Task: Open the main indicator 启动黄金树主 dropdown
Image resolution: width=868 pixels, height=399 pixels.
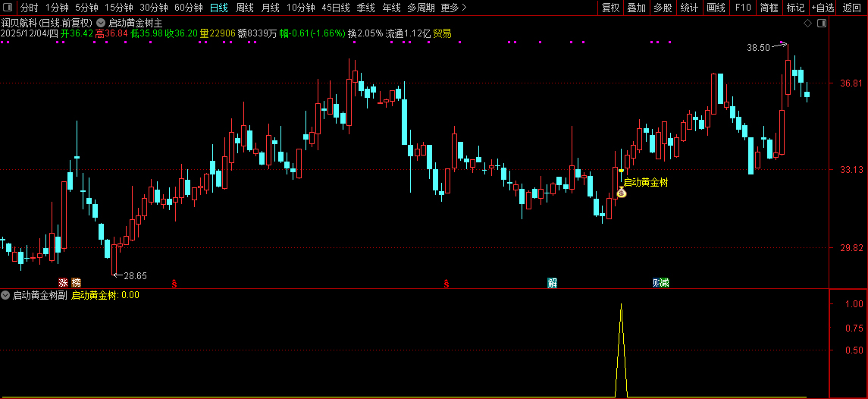Action: coord(100,24)
